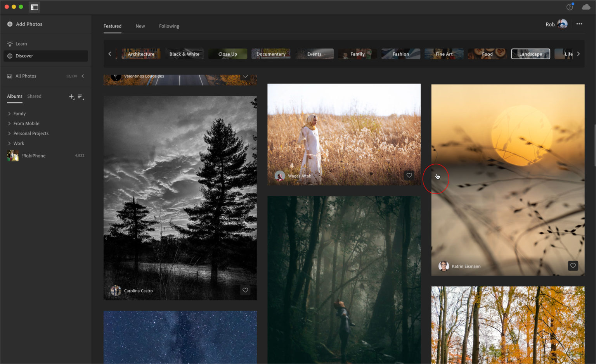The image size is (596, 364).
Task: Open the Help menu via question mark icon
Action: [x=569, y=7]
